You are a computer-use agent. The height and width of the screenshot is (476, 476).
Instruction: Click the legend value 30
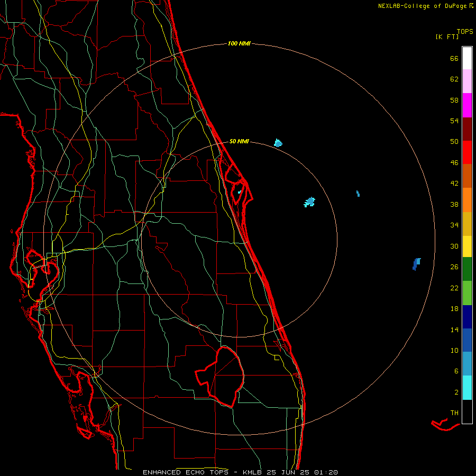coord(454,246)
